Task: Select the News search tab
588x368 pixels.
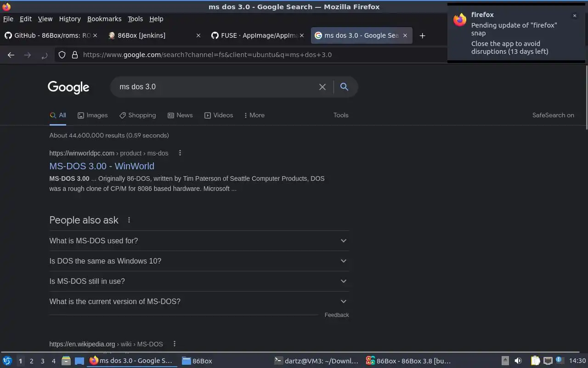Action: pyautogui.click(x=180, y=115)
